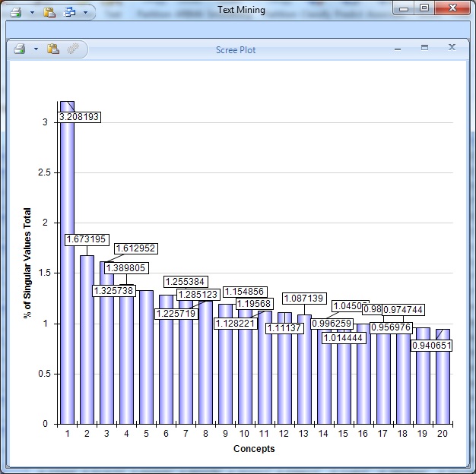Image resolution: width=476 pixels, height=474 pixels.
Task: Click the % of Singular Values Total axis title
Action: point(27,263)
